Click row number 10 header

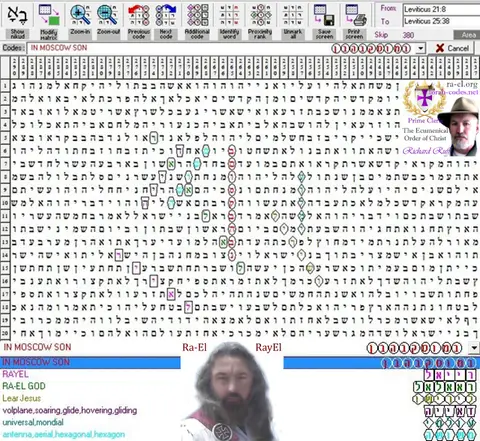click(5, 203)
